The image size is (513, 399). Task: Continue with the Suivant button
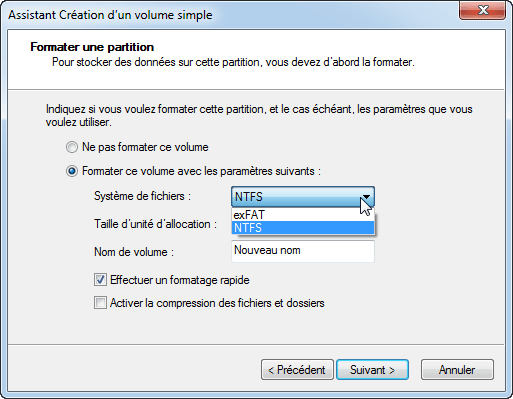point(372,369)
